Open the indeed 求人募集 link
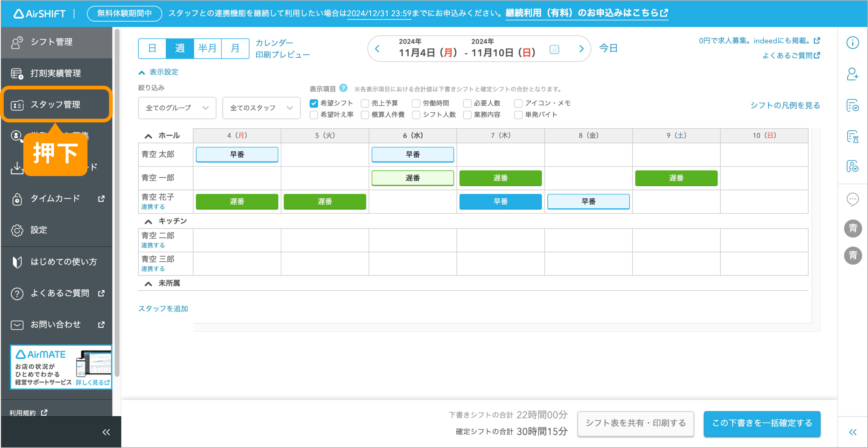 (x=759, y=41)
